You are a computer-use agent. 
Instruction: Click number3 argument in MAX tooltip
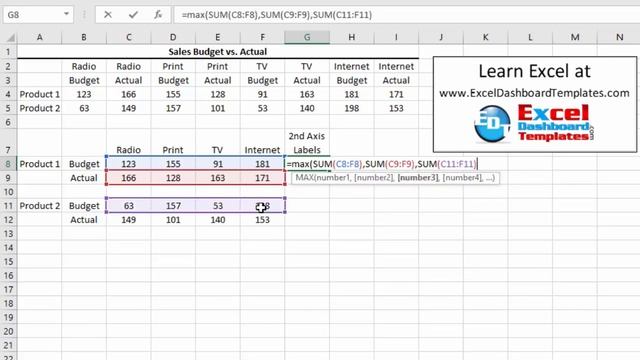click(418, 178)
